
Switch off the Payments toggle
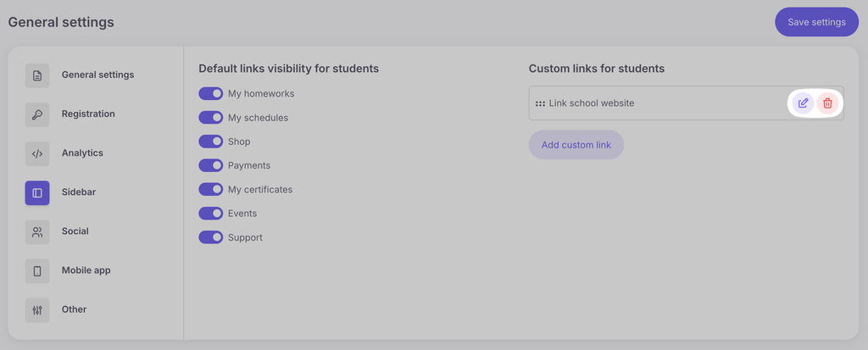211,165
